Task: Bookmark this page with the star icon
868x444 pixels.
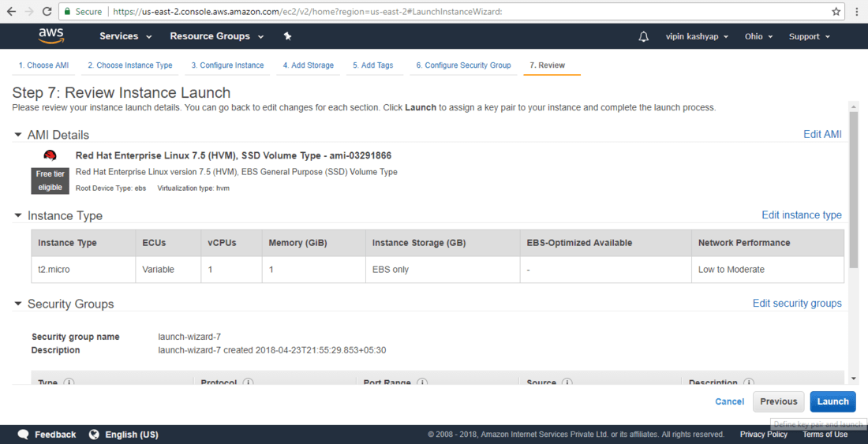Action: pyautogui.click(x=836, y=12)
